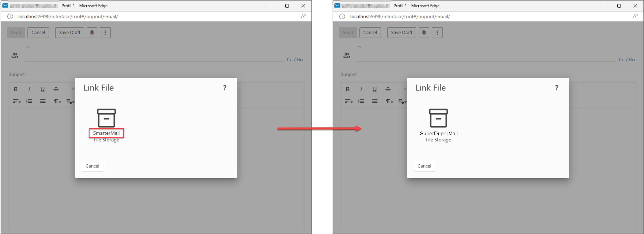Click the right window's URL address
The height and width of the screenshot is (234, 644).
pos(400,17)
